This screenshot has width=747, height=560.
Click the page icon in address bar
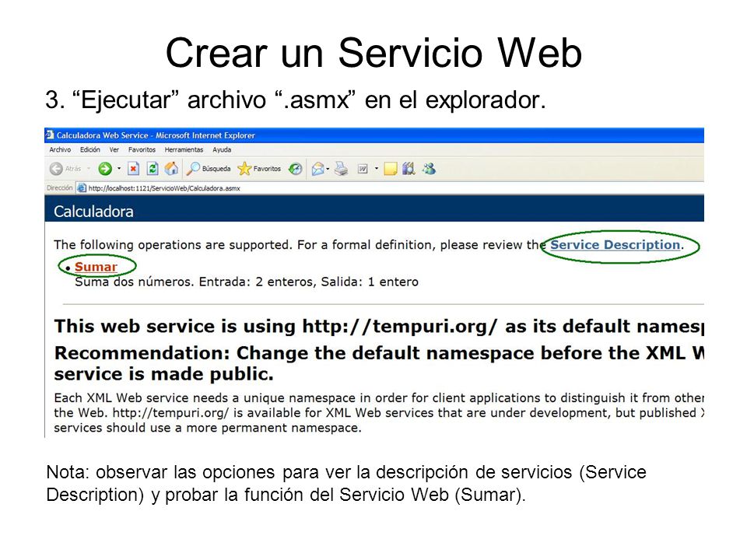(x=82, y=188)
